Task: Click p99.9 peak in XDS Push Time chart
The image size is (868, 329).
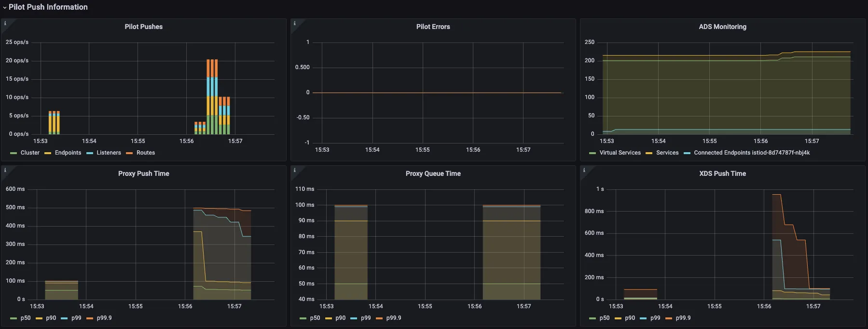Action: [776, 195]
